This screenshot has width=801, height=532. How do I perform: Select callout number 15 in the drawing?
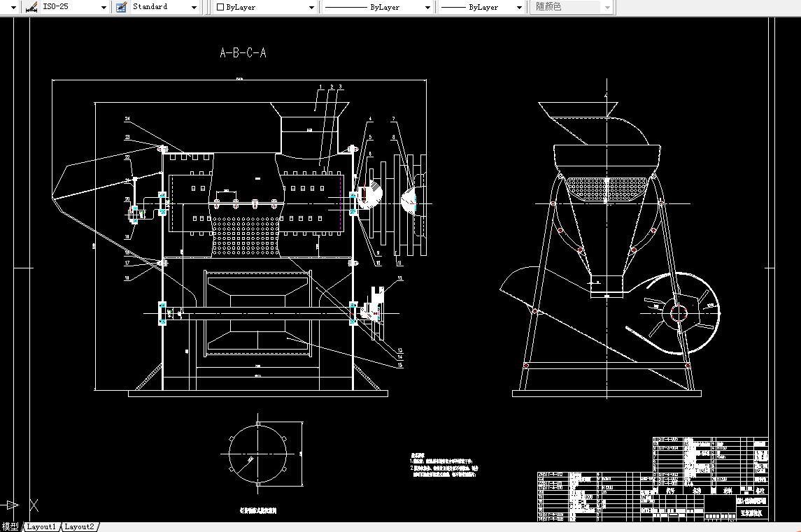click(x=400, y=365)
